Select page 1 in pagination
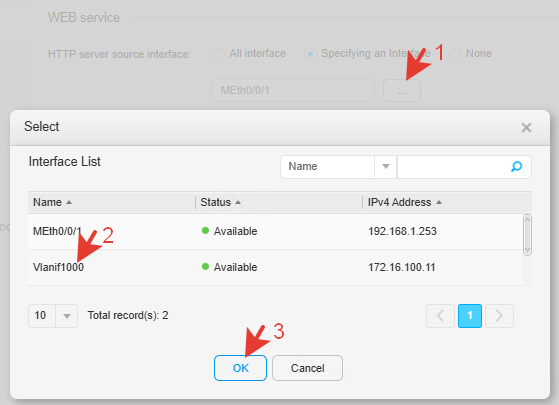The image size is (559, 405). (470, 316)
